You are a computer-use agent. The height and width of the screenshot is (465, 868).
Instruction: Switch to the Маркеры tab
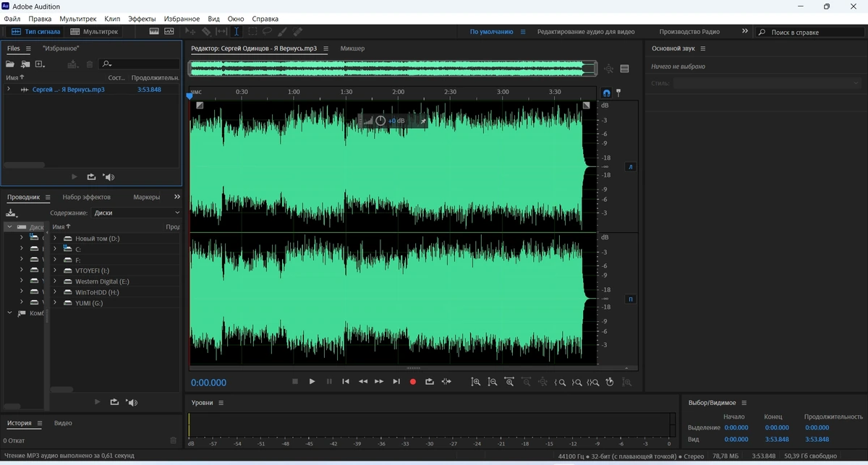point(147,197)
